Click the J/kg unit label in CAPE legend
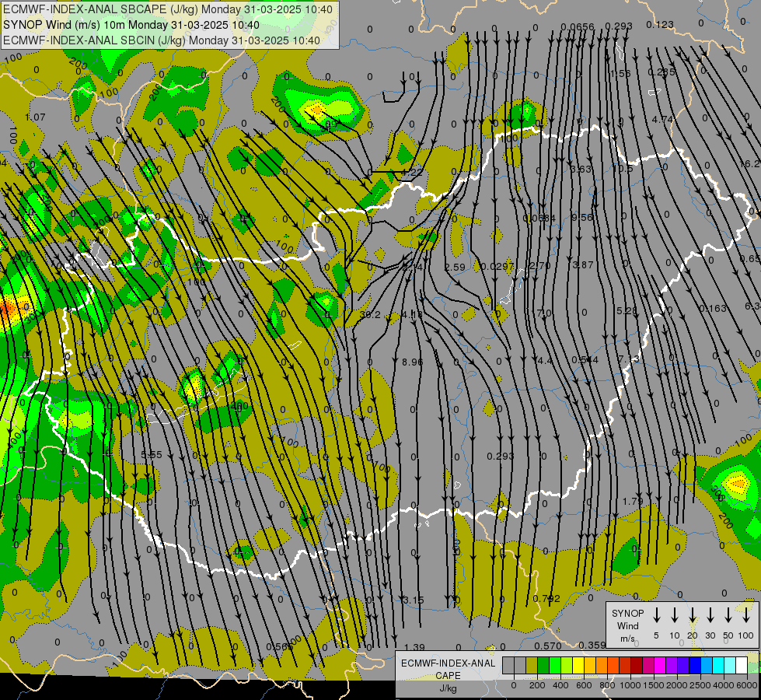 point(448,688)
